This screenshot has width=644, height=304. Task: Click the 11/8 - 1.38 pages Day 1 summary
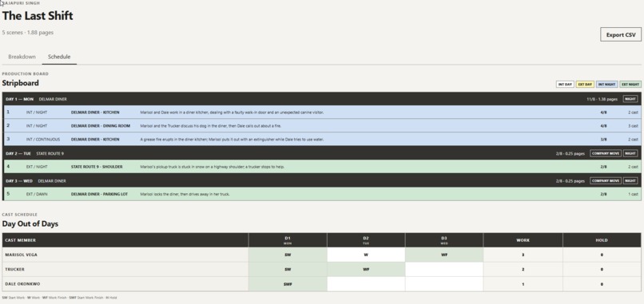click(x=602, y=99)
